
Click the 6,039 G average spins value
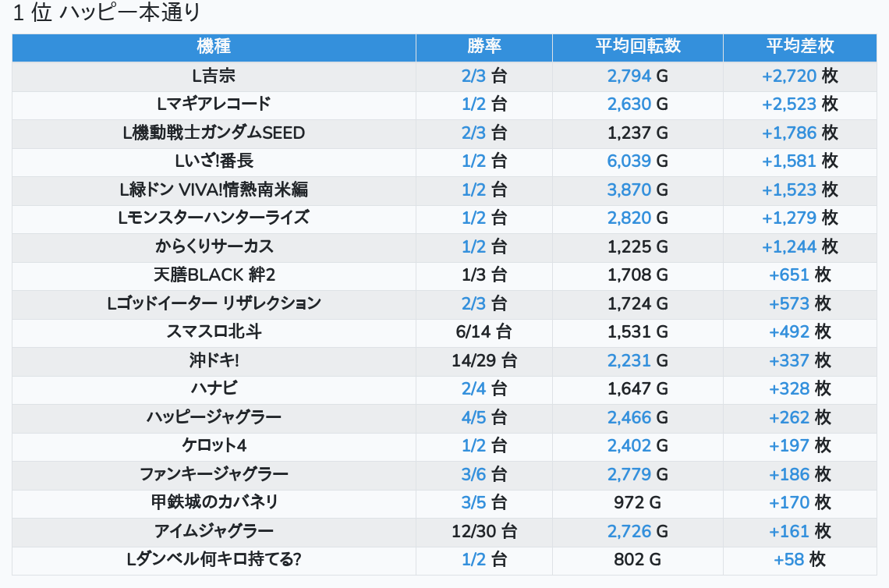(x=637, y=161)
